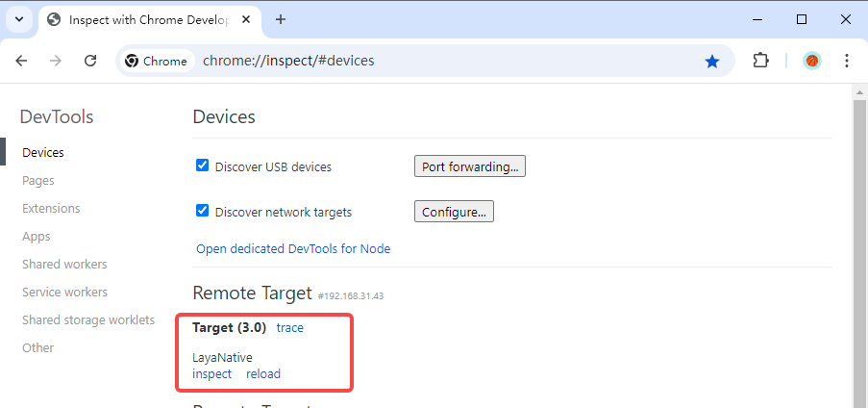The width and height of the screenshot is (868, 408).
Task: Expand the tab search dropdown arrow
Action: click(x=18, y=19)
